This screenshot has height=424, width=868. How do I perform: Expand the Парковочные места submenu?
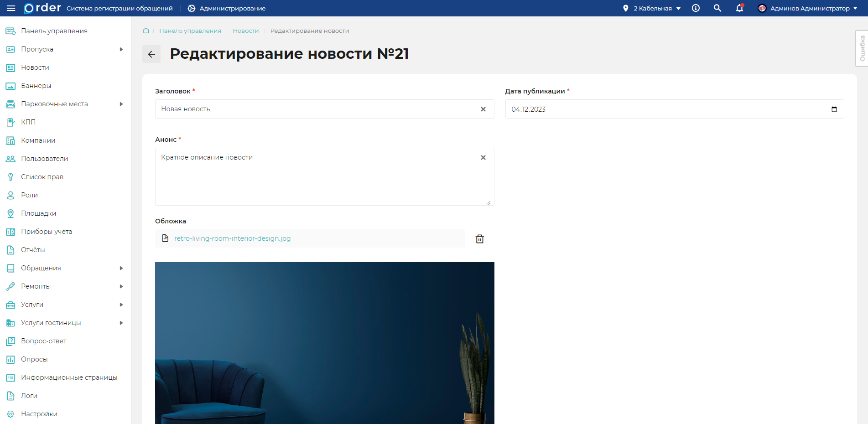pyautogui.click(x=121, y=103)
